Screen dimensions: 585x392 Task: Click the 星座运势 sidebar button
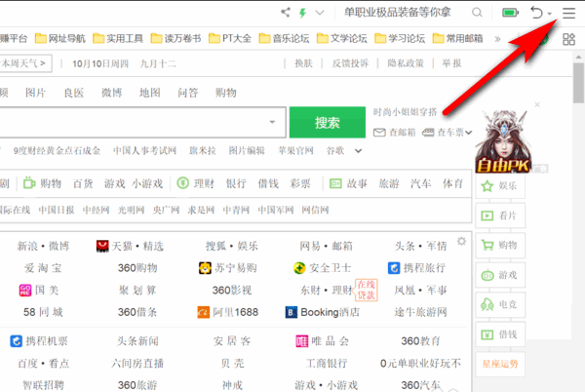(x=500, y=364)
